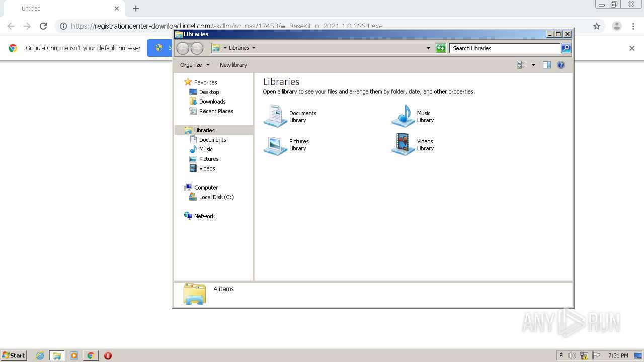The width and height of the screenshot is (644, 362).
Task: Open a new Chrome tab
Action: 136,9
